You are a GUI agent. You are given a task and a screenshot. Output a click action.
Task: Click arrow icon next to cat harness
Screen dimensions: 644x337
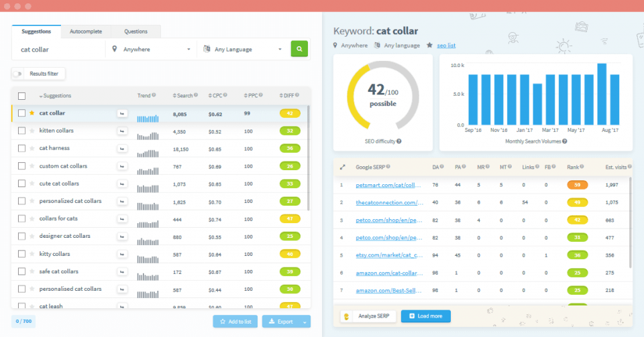122,148
